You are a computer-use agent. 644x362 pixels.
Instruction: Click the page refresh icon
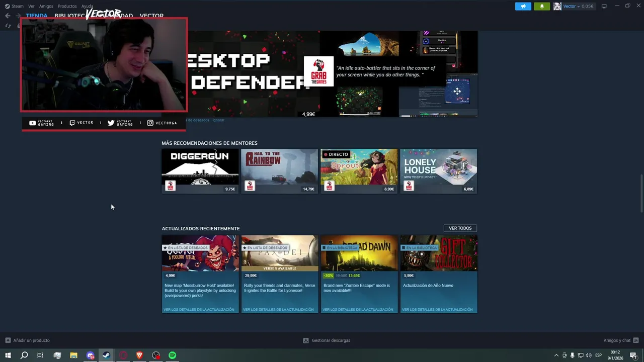[x=8, y=26]
